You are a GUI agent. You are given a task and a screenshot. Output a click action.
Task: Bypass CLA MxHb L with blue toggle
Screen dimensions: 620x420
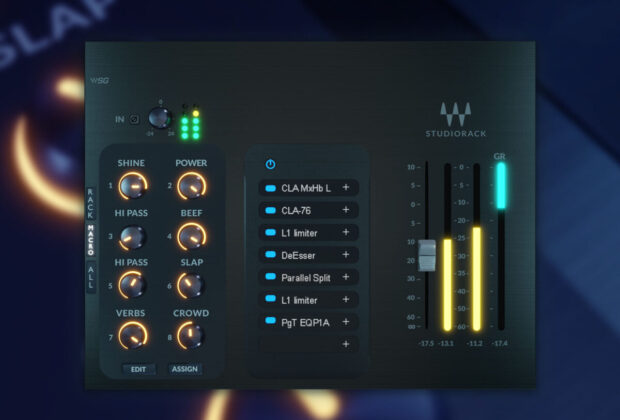pyautogui.click(x=270, y=188)
